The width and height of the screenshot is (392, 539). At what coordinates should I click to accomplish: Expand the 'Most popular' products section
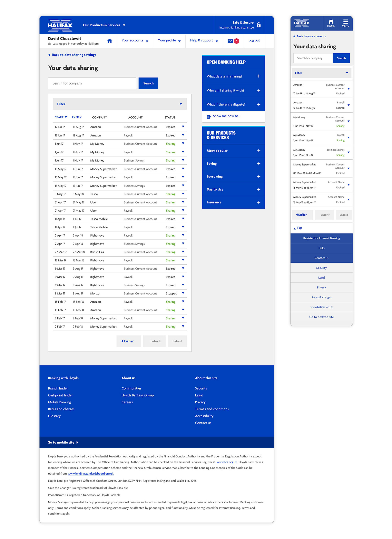pos(258,151)
